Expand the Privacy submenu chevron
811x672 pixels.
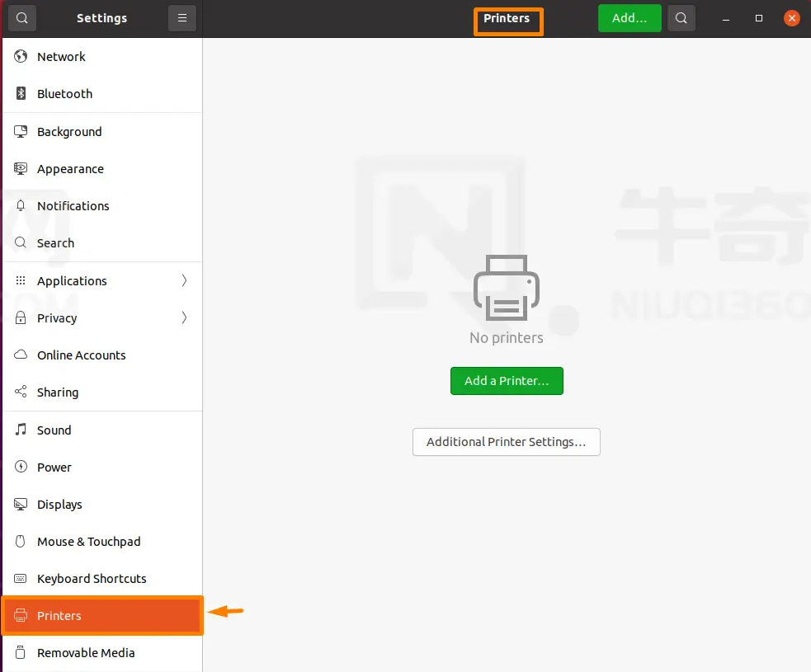tap(184, 317)
